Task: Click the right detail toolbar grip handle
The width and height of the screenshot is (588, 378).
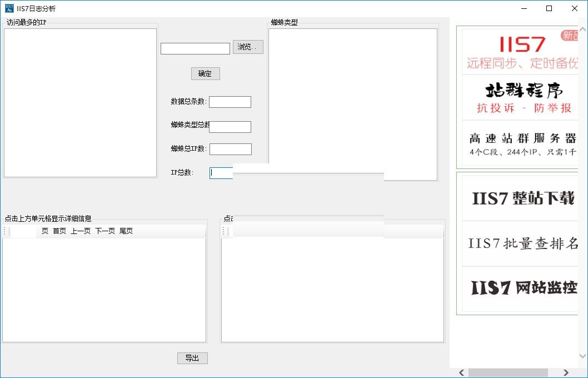Action: coord(224,231)
